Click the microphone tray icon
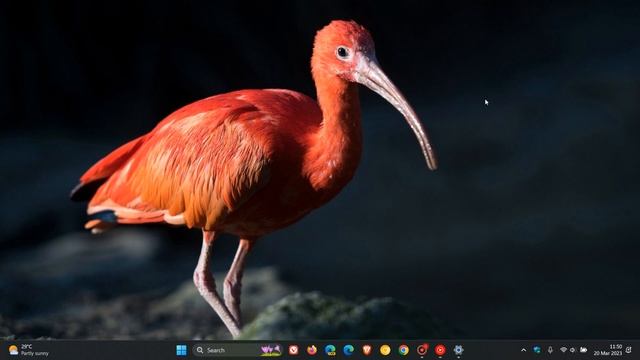This screenshot has width=640, height=360. click(550, 350)
